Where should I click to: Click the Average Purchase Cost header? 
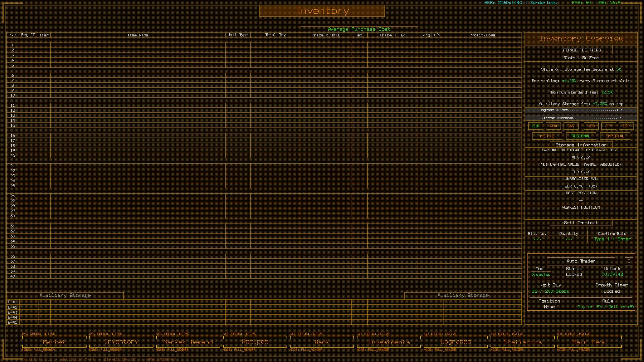point(359,29)
